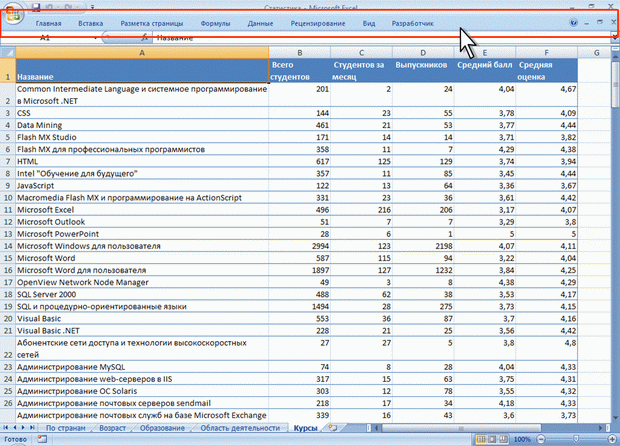Click the horizontal scrollbar thumb
Image resolution: width=620 pixels, height=446 pixels.
[461, 427]
